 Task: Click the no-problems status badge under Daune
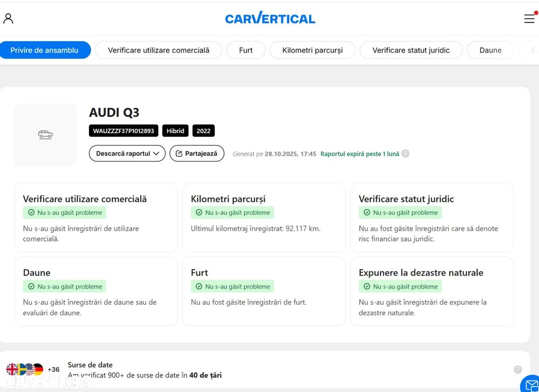(65, 286)
